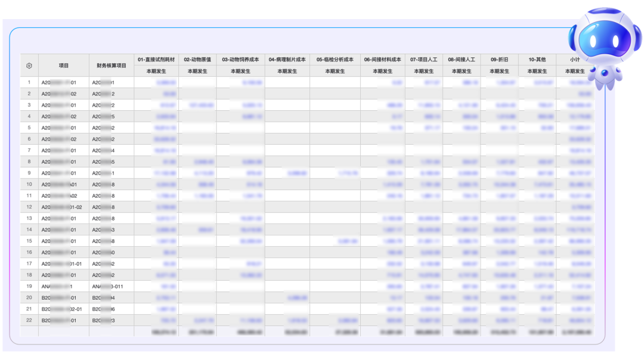Click the 10-其他 column header

click(x=537, y=60)
